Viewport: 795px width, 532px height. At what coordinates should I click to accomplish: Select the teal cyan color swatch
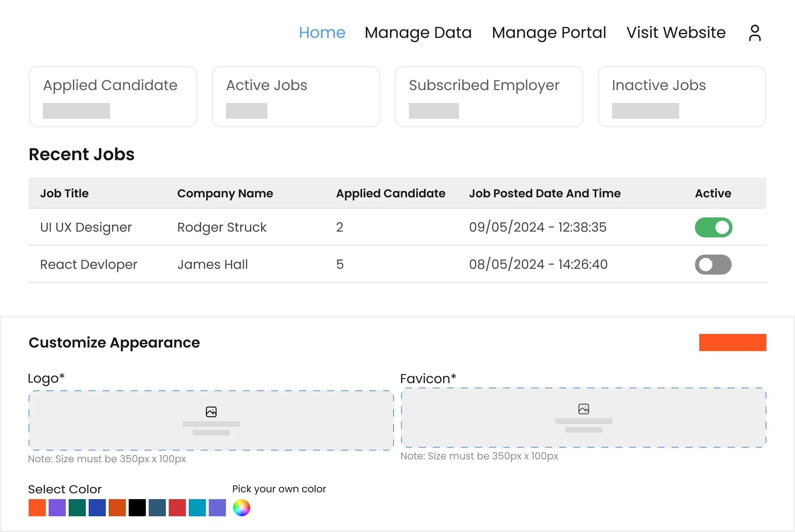pyautogui.click(x=197, y=508)
